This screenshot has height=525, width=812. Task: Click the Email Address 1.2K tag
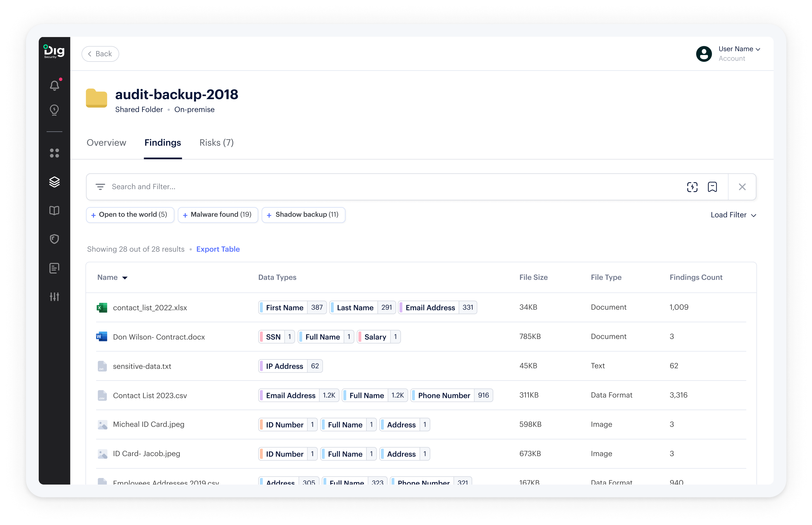pyautogui.click(x=298, y=395)
